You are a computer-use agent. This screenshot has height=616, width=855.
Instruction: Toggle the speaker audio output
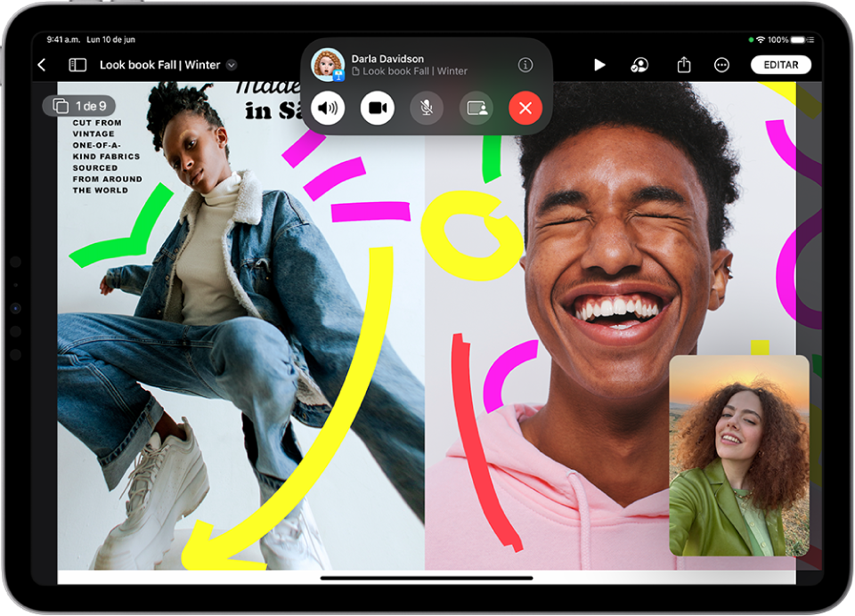(x=329, y=108)
